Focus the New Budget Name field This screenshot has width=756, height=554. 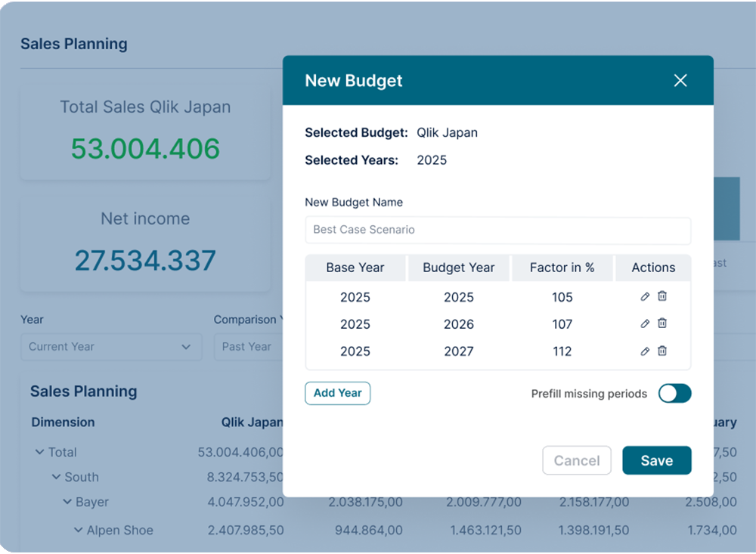(x=497, y=230)
